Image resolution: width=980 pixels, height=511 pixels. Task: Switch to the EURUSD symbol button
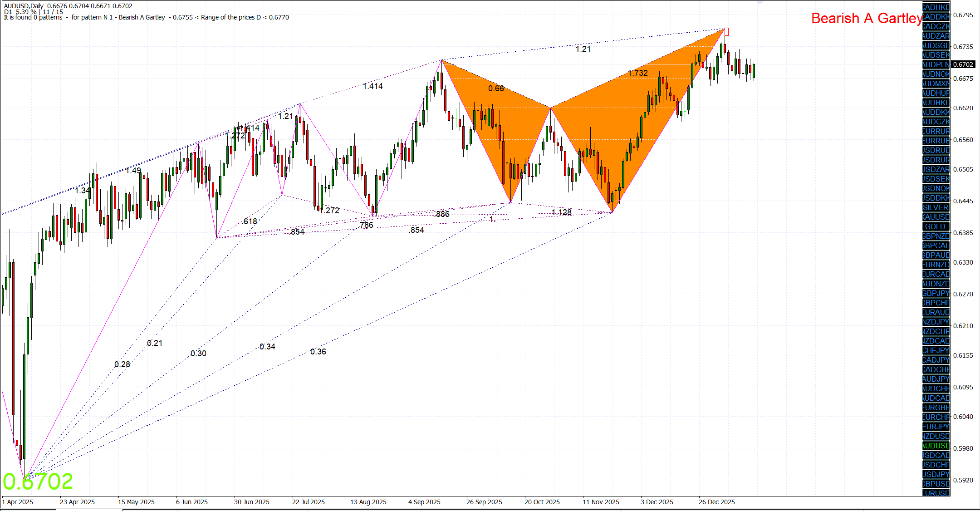point(936,493)
